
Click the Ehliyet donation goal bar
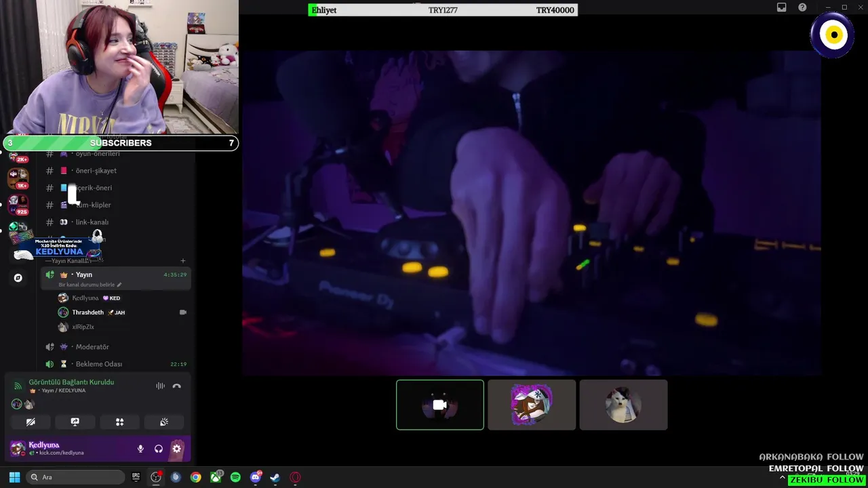pyautogui.click(x=443, y=10)
